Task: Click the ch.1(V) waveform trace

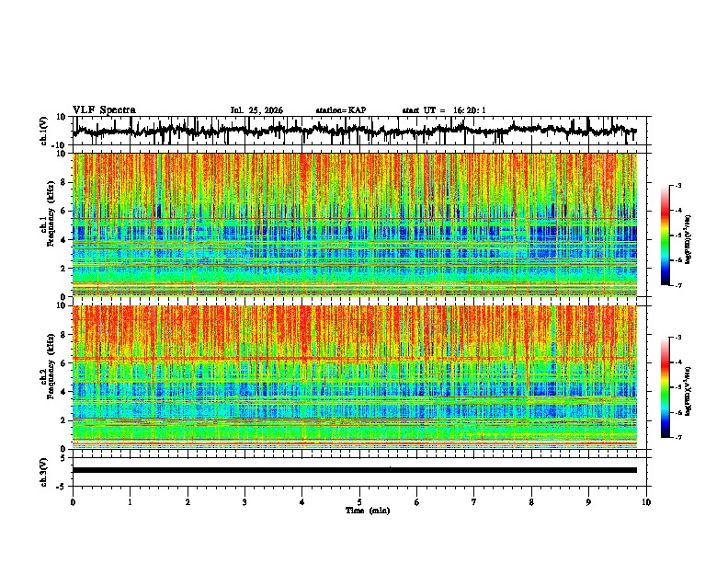Action: pyautogui.click(x=354, y=131)
